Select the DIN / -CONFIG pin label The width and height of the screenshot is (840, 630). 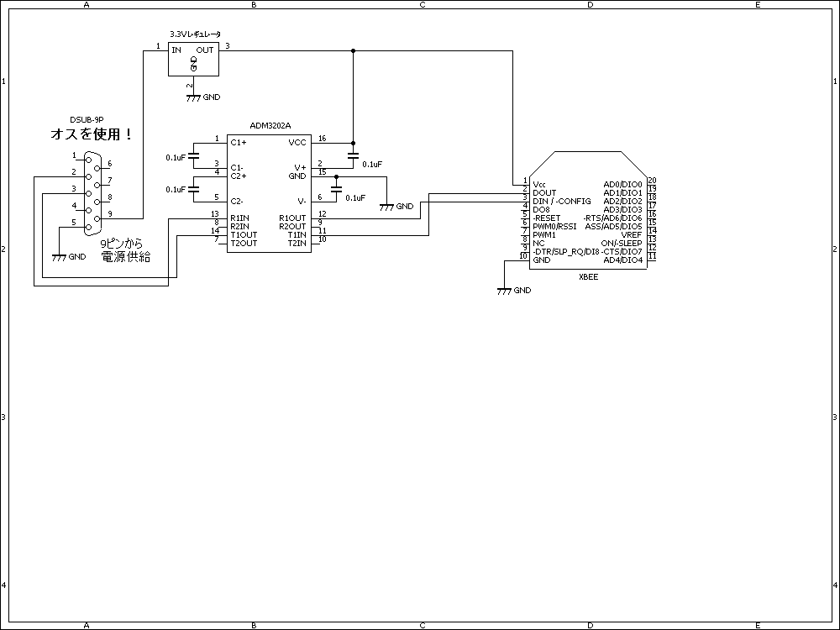(x=561, y=202)
